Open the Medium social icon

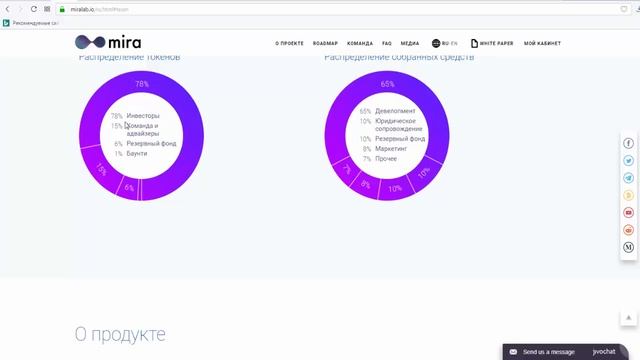tap(629, 247)
